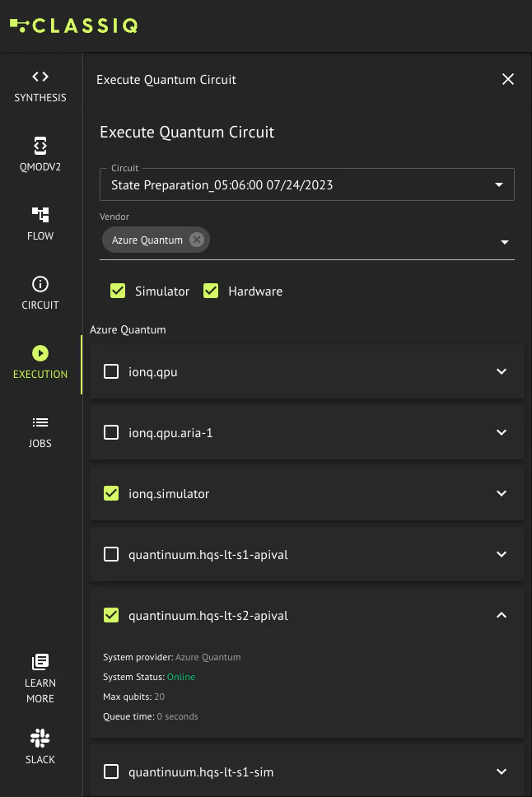532x797 pixels.
Task: Select the QMODV2 sidebar icon
Action: (x=40, y=153)
